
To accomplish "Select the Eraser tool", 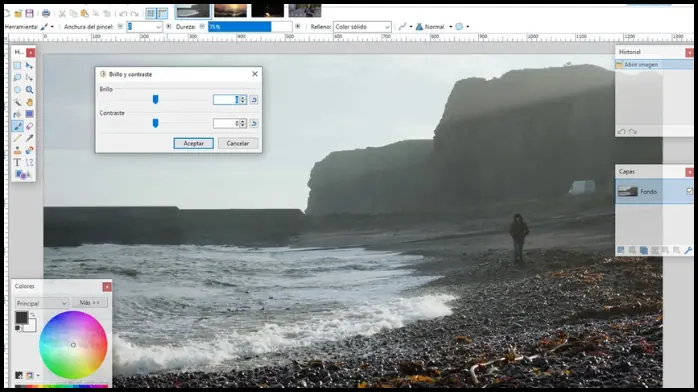I will [x=29, y=126].
